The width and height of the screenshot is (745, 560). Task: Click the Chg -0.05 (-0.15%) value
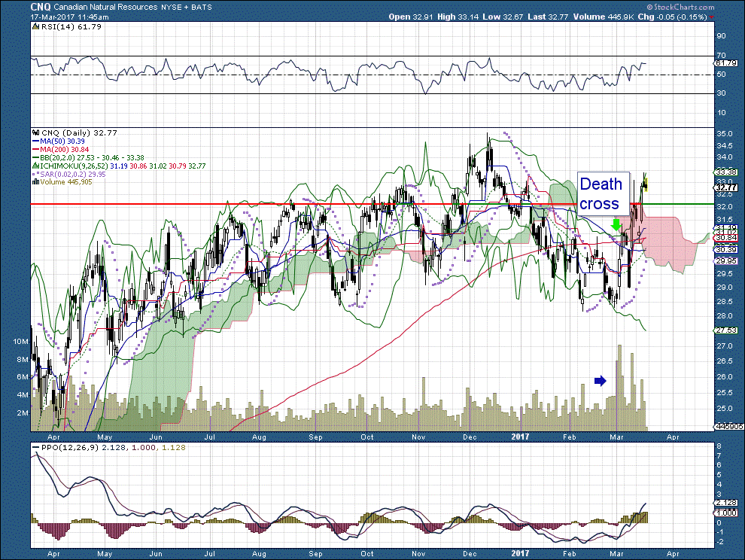672,17
